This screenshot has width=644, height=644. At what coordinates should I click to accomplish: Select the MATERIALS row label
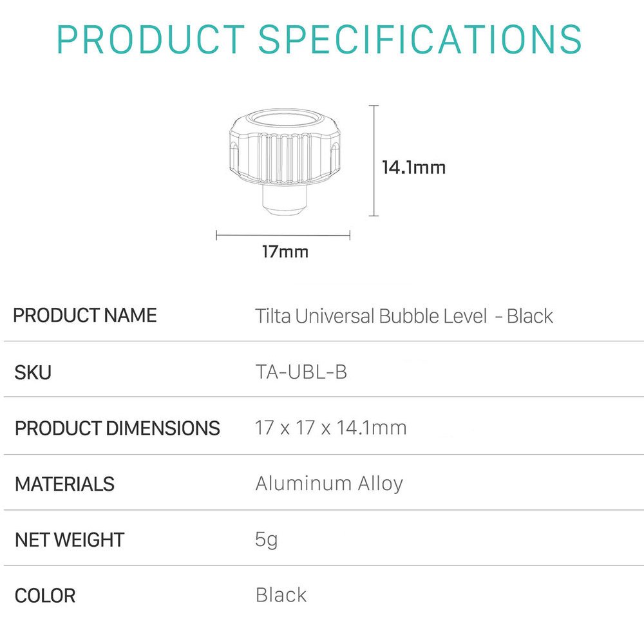[x=64, y=484]
